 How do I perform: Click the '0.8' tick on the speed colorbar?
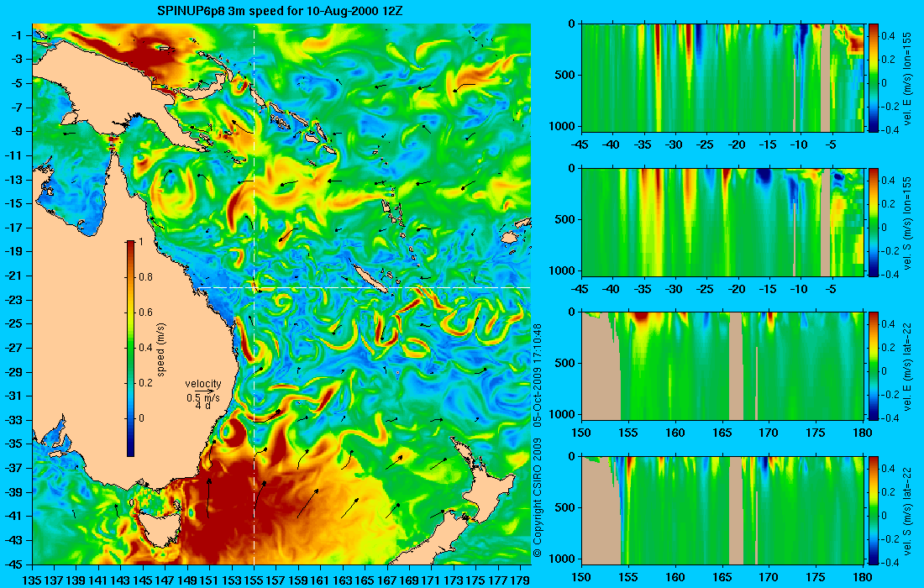point(145,277)
